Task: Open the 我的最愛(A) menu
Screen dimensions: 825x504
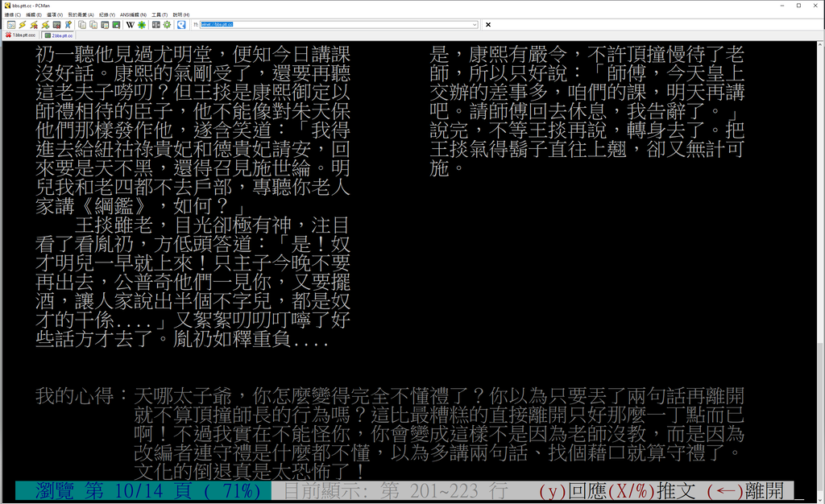Action: 81,14
